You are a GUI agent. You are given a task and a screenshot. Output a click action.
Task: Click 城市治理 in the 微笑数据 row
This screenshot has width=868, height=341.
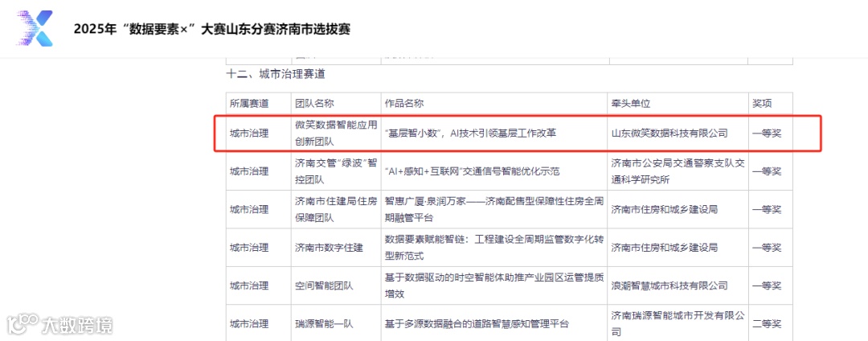pyautogui.click(x=249, y=134)
